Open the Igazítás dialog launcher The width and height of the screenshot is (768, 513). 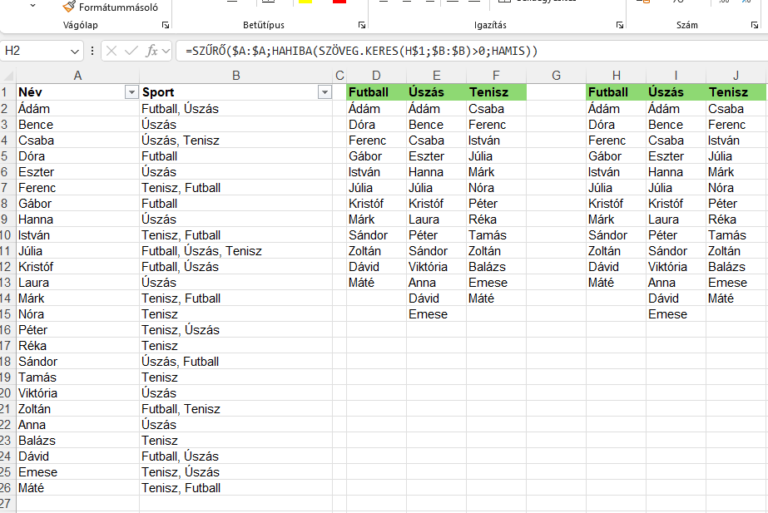(620, 25)
